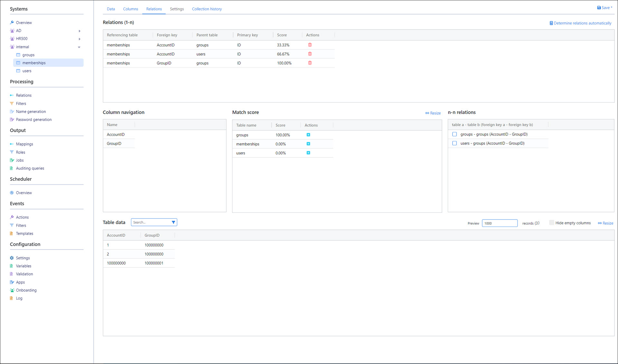The height and width of the screenshot is (364, 618).
Task: Delete the memberships GroupID relation row
Action: pos(310,63)
